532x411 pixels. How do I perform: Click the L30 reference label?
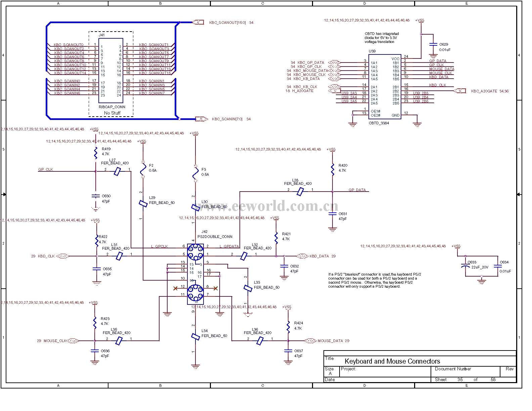tap(205, 202)
